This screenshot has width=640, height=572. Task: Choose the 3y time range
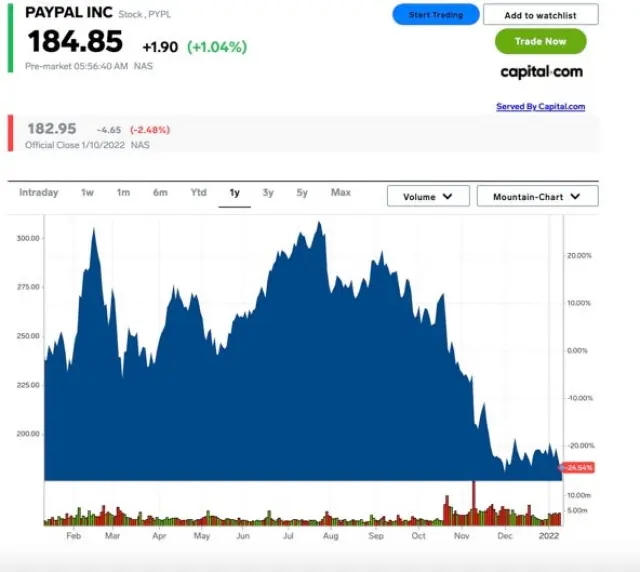(268, 193)
